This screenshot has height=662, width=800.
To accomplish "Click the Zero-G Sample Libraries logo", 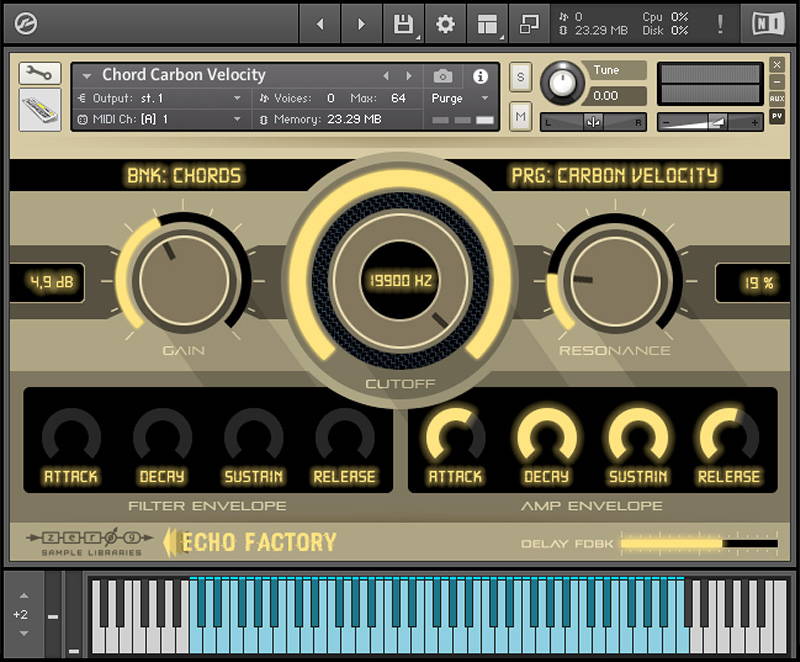I will tap(90, 542).
